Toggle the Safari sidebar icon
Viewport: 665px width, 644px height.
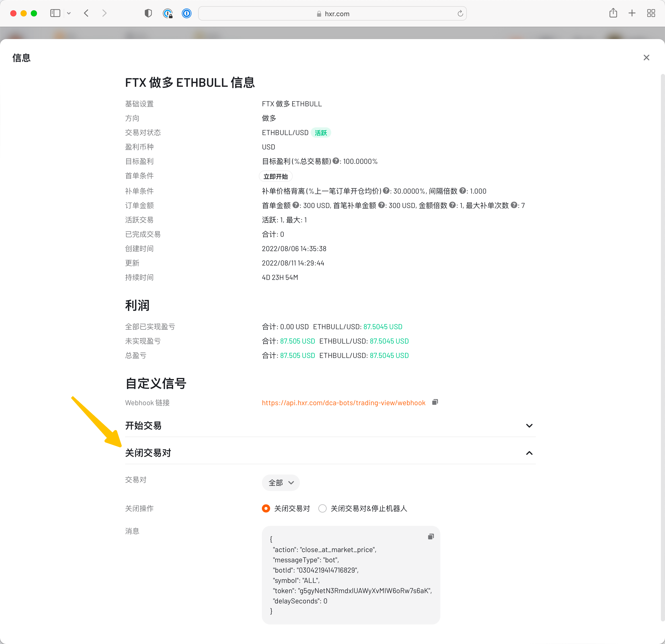point(55,14)
